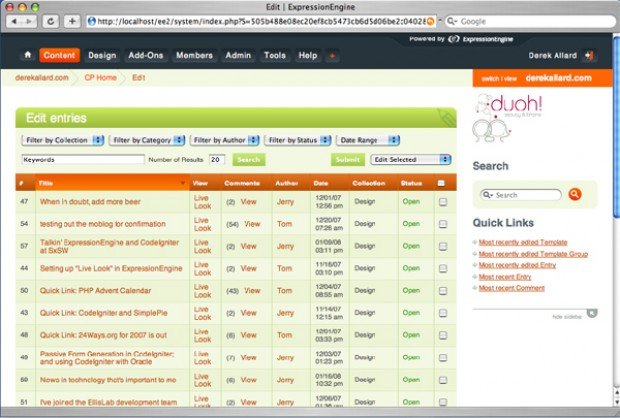Add bookmark with the plus toolbar button
The height and width of the screenshot is (418, 620).
point(72,21)
